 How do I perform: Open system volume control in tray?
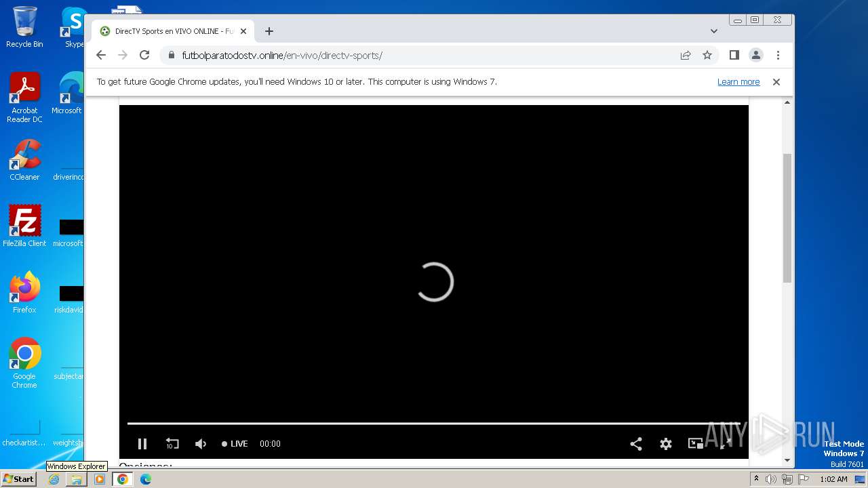771,479
